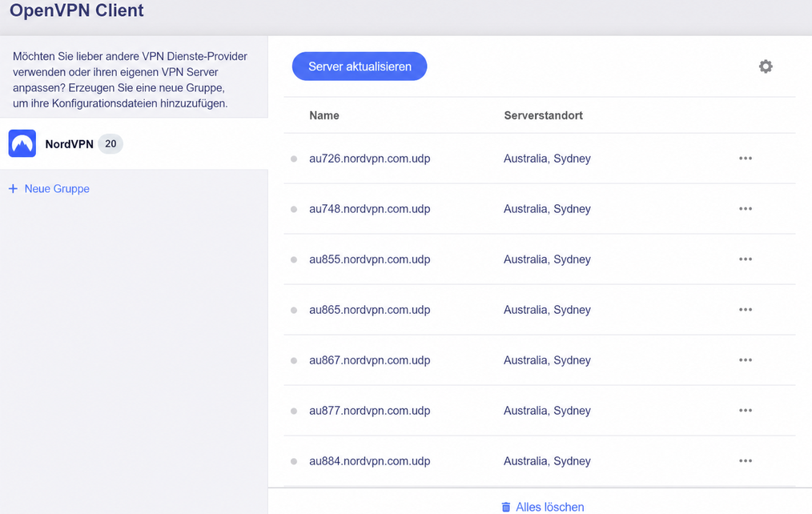Viewport: 812px width, 514px height.
Task: Click the status dot of au865.nordvpn.com.udp
Action: (294, 310)
